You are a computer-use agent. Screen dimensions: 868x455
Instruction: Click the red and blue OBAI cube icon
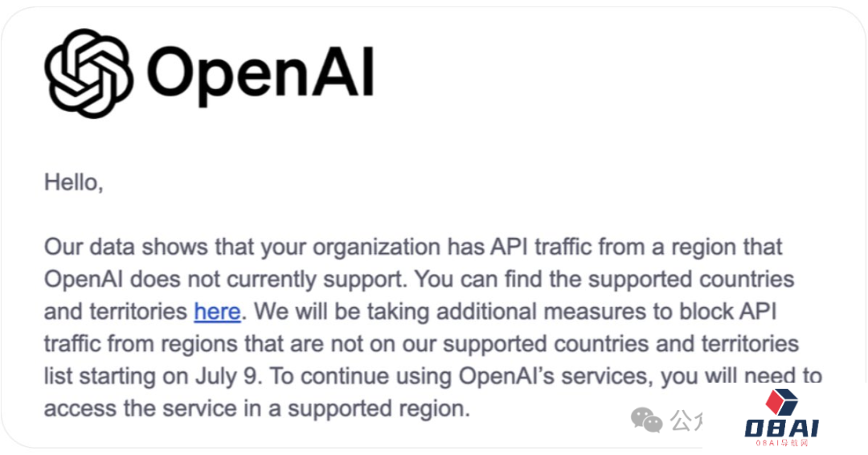pyautogui.click(x=780, y=403)
